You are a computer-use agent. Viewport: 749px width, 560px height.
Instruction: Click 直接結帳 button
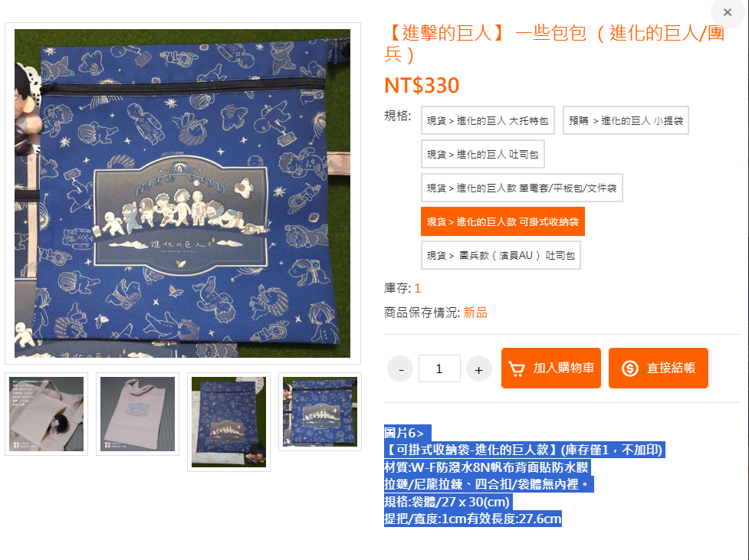(659, 368)
